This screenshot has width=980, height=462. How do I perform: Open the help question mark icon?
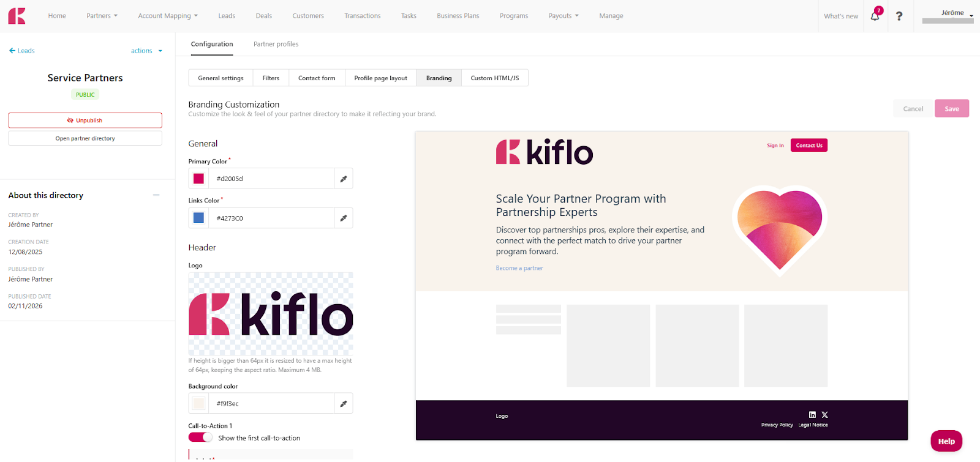tap(899, 16)
